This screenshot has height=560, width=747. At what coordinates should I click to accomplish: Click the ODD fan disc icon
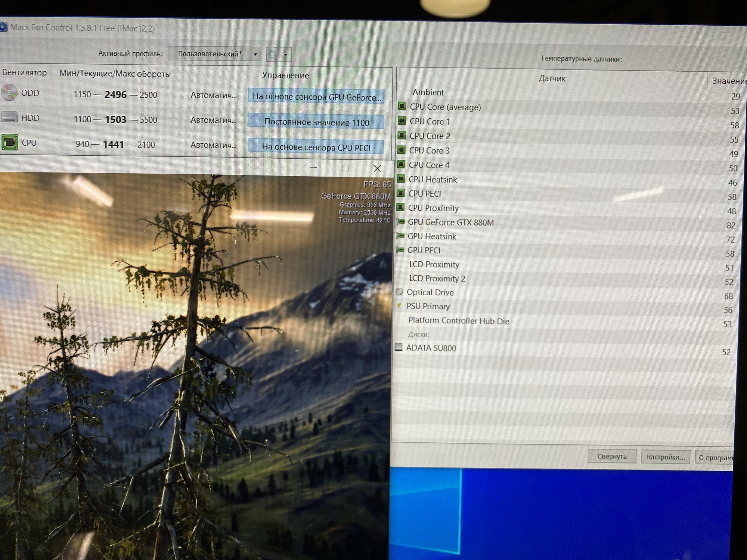point(9,92)
